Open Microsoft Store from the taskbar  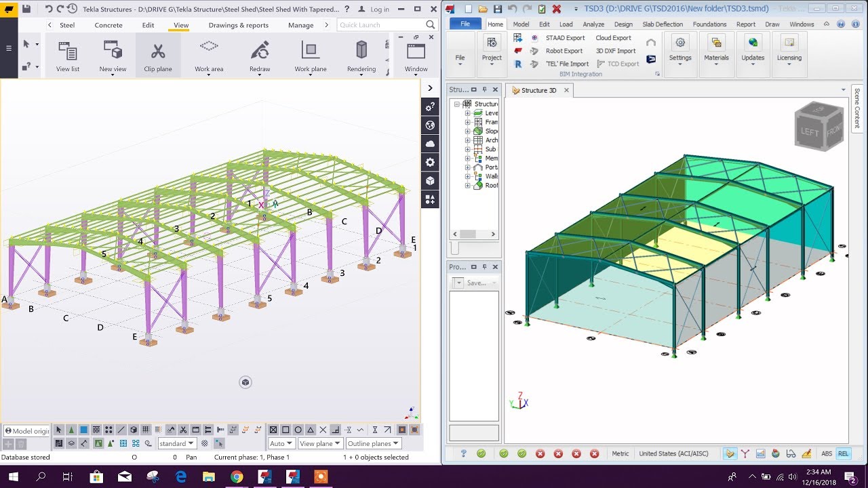[96, 476]
